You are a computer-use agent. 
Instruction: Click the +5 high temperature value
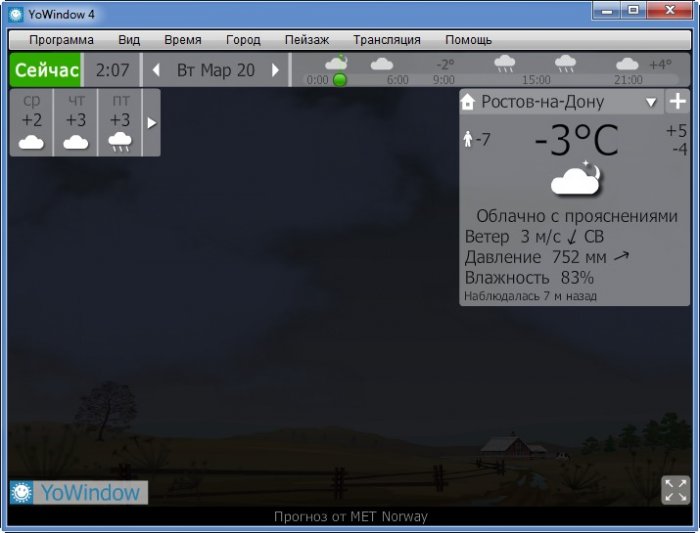pos(676,131)
